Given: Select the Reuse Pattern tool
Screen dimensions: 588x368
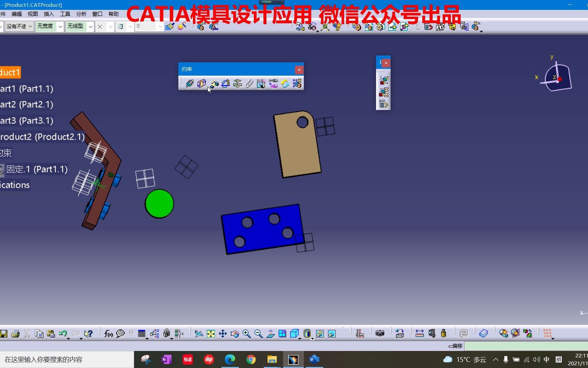Looking at the screenshot, I should pos(297,83).
